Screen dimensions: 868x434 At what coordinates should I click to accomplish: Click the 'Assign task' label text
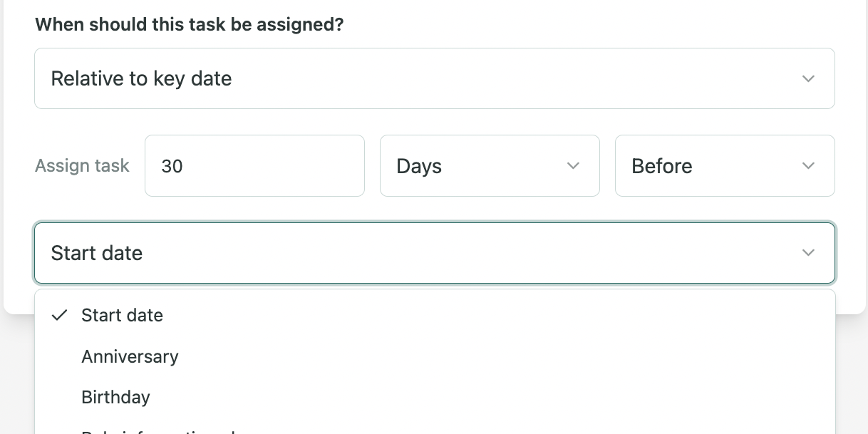click(x=82, y=166)
